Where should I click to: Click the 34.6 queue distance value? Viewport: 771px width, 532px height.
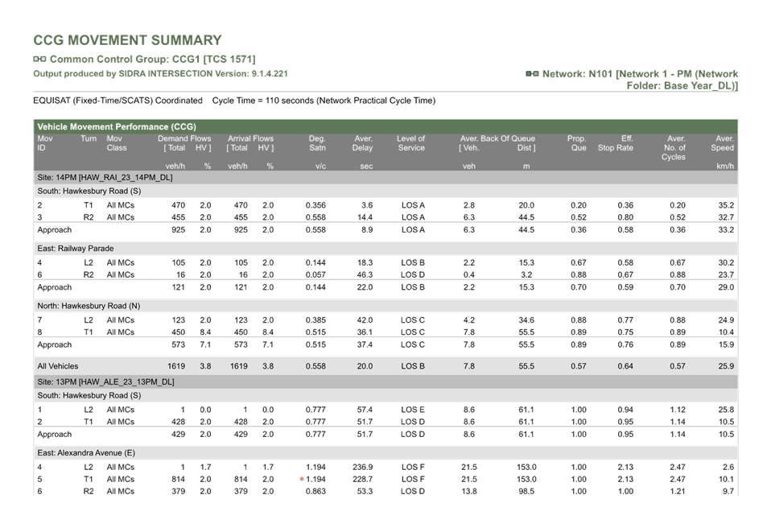526,320
